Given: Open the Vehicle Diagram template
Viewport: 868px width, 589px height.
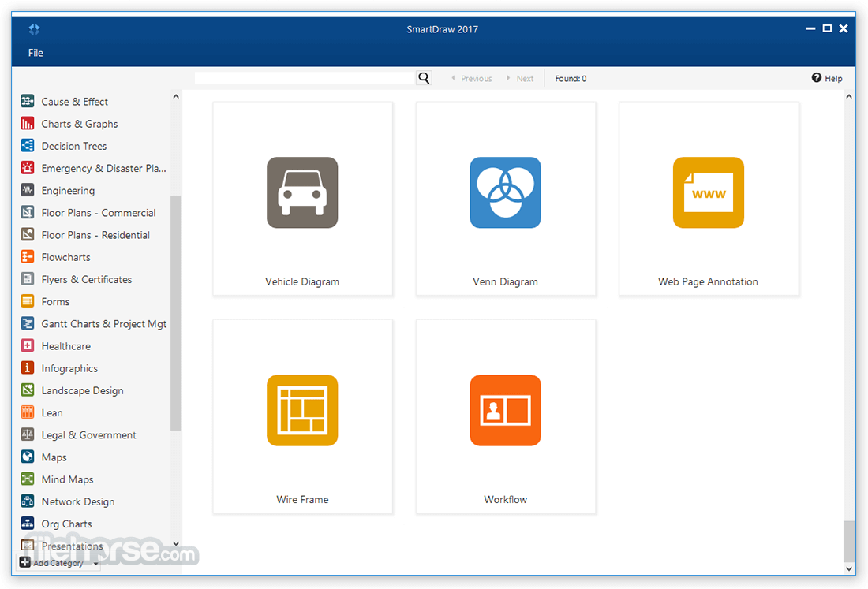Looking at the screenshot, I should coord(302,199).
